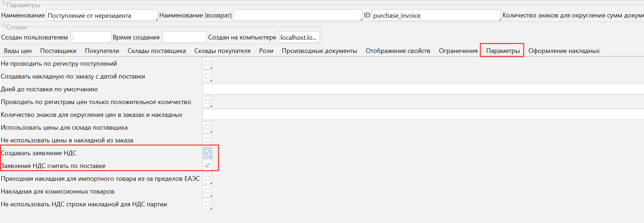Check Создавать накладную по заказу с датой поставки
Image resolution: width=644 pixels, height=223 pixels.
tap(208, 76)
